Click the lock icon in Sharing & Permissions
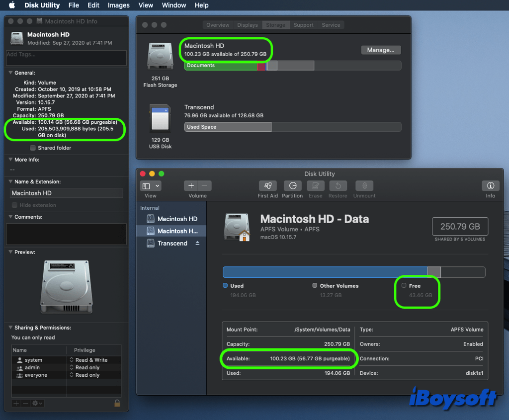 tap(117, 403)
